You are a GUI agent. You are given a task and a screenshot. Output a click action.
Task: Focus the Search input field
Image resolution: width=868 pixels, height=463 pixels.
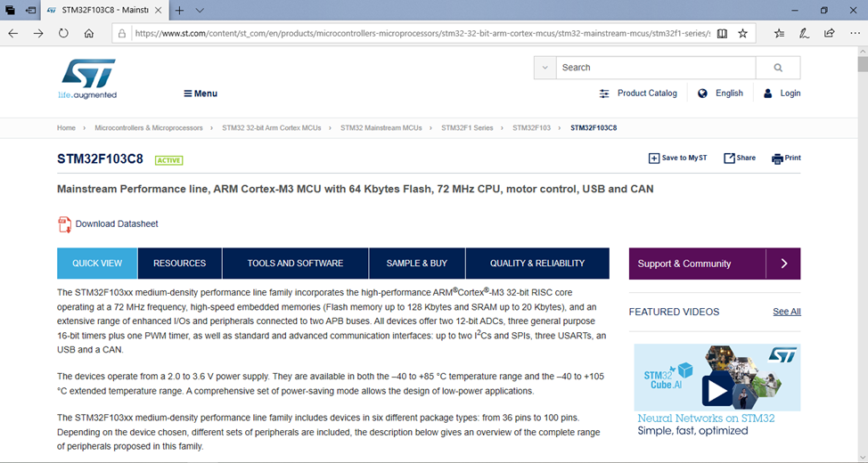click(655, 68)
